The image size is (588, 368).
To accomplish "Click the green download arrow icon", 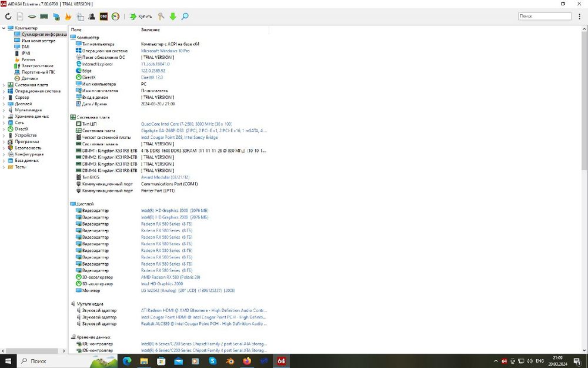I will (x=173, y=16).
